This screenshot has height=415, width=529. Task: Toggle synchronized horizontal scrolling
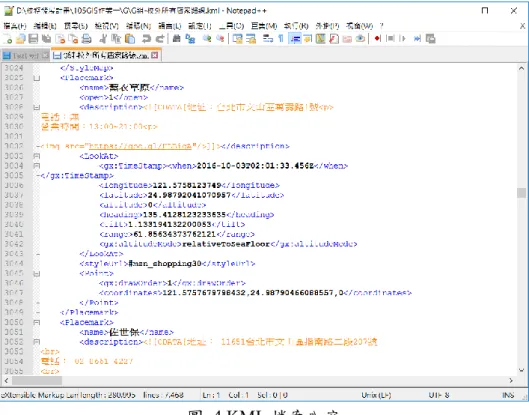point(251,39)
